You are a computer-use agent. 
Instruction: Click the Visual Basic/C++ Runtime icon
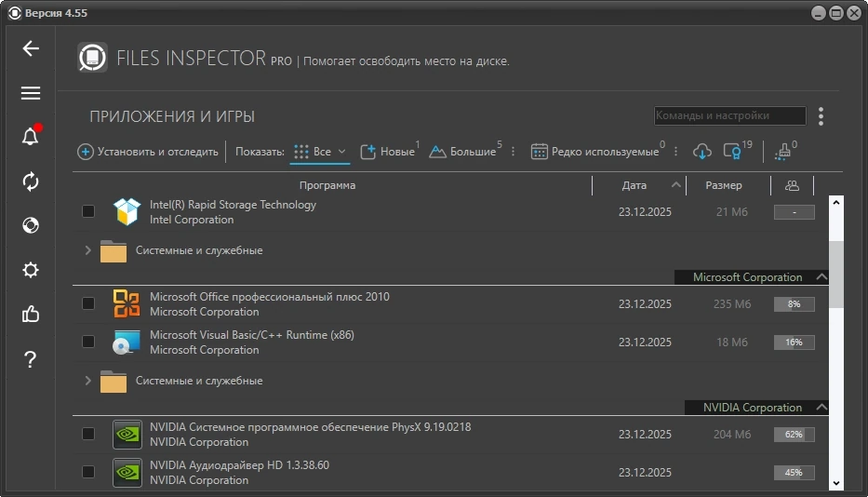point(127,342)
